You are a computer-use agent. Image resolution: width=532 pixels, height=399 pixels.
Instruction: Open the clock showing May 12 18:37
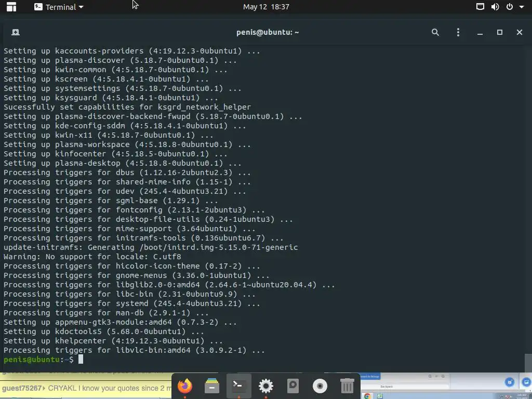pyautogui.click(x=266, y=7)
